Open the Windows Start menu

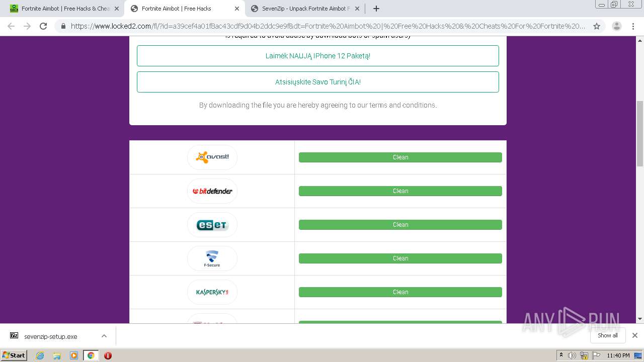tap(14, 355)
